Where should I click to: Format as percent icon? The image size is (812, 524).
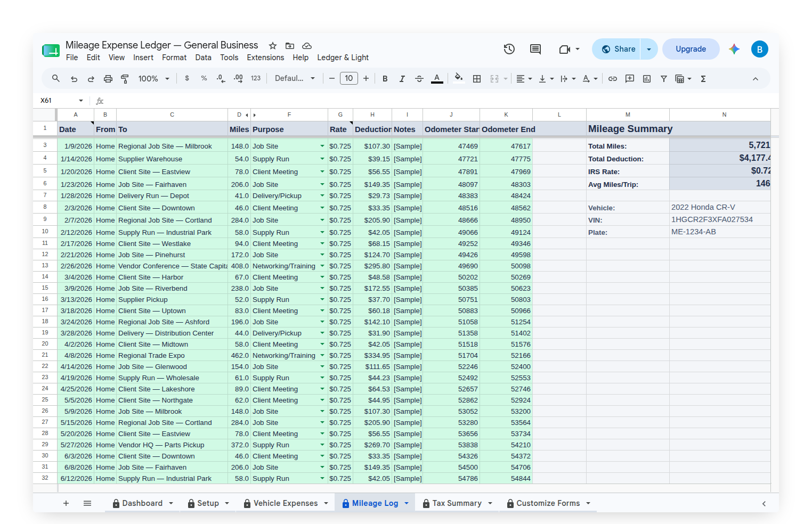click(x=204, y=78)
